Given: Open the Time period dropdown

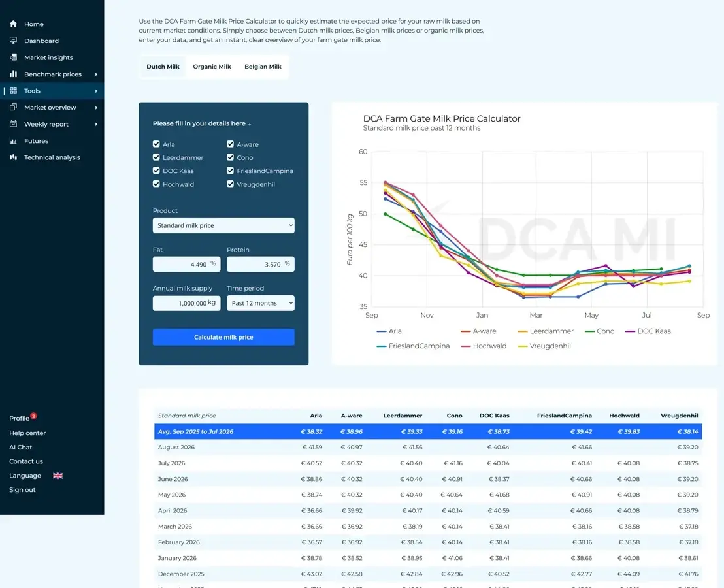Looking at the screenshot, I should (x=261, y=303).
